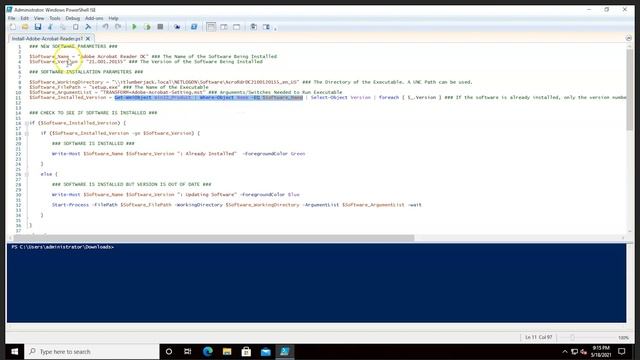Cut selection using the scissors icon
Screen dimensions: 640x360
[x=50, y=27]
